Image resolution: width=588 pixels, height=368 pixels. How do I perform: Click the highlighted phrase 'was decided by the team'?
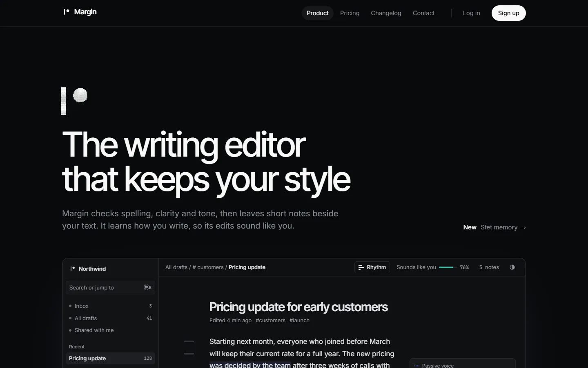250,365
